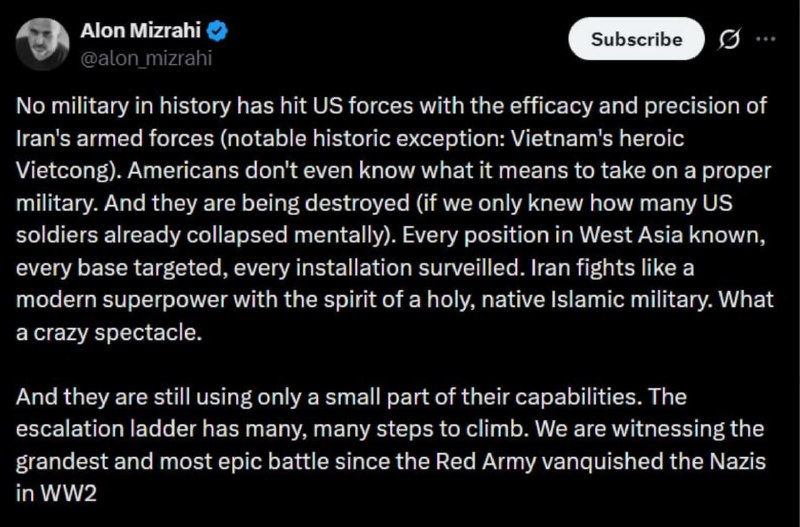Click the text 'Red Army' in the post

485,462
